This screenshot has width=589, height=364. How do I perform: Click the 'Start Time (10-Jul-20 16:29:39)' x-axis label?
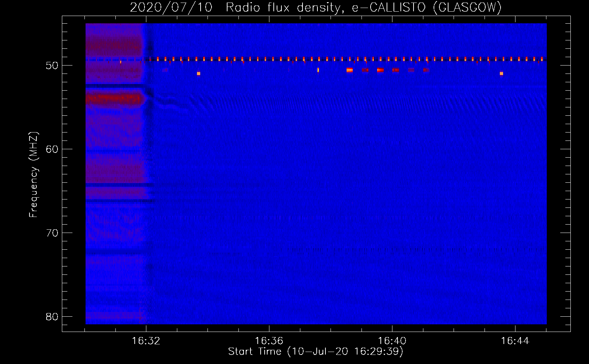(316, 352)
